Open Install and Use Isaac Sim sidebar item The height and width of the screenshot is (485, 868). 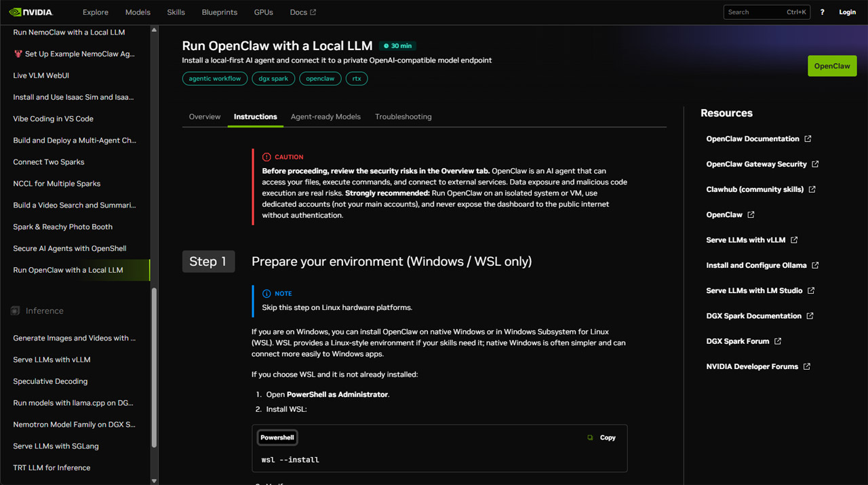pyautogui.click(x=73, y=97)
